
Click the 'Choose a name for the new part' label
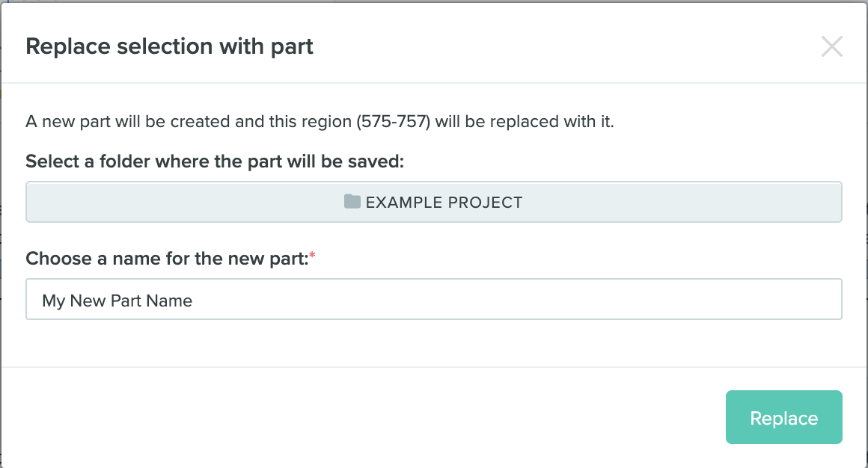[x=166, y=259]
